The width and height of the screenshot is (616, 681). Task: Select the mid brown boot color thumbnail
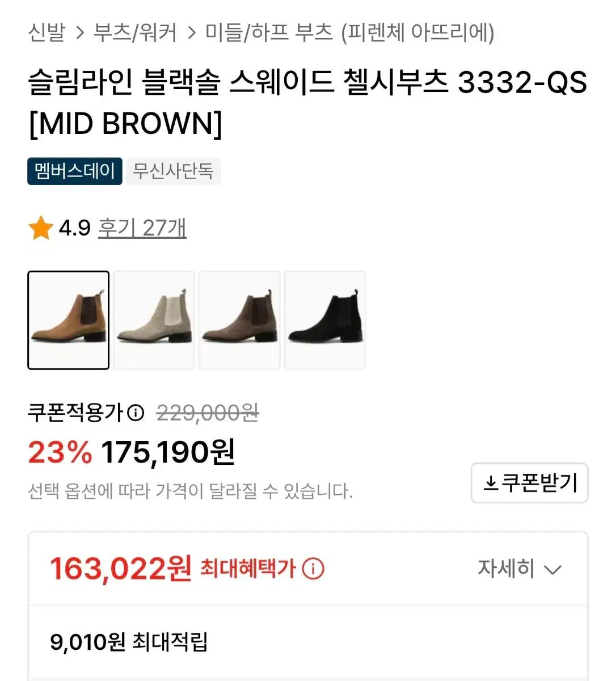69,320
